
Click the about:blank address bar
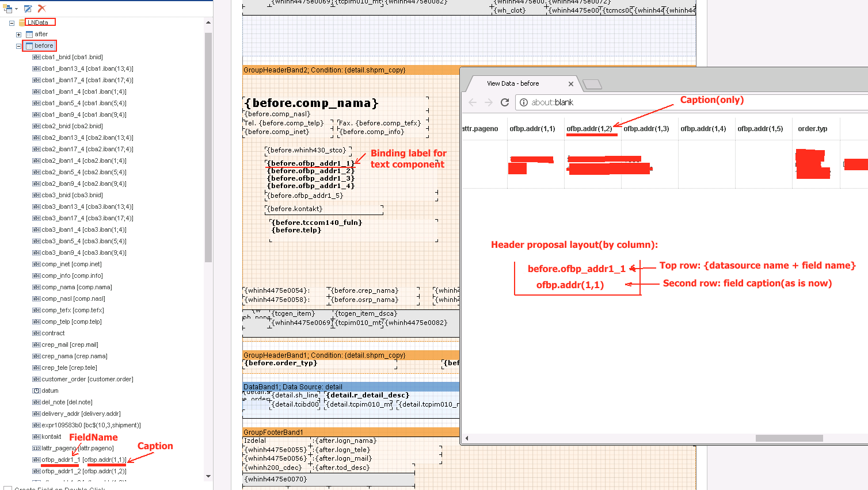point(691,102)
